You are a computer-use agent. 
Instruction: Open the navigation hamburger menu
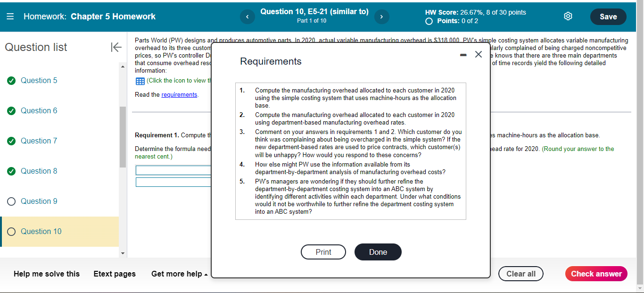[x=10, y=16]
